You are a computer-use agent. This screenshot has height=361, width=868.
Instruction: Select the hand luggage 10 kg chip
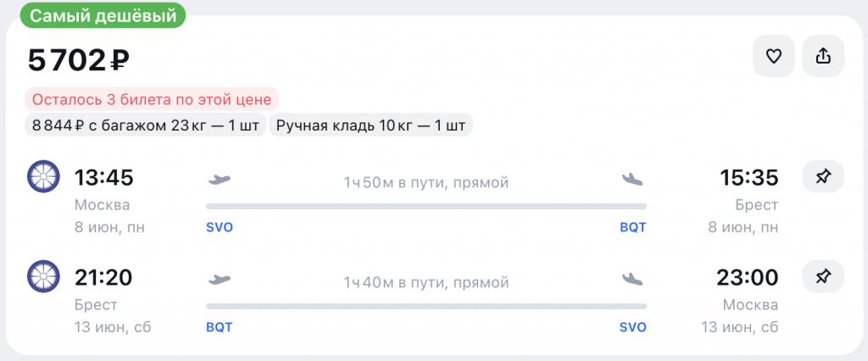[x=371, y=126]
